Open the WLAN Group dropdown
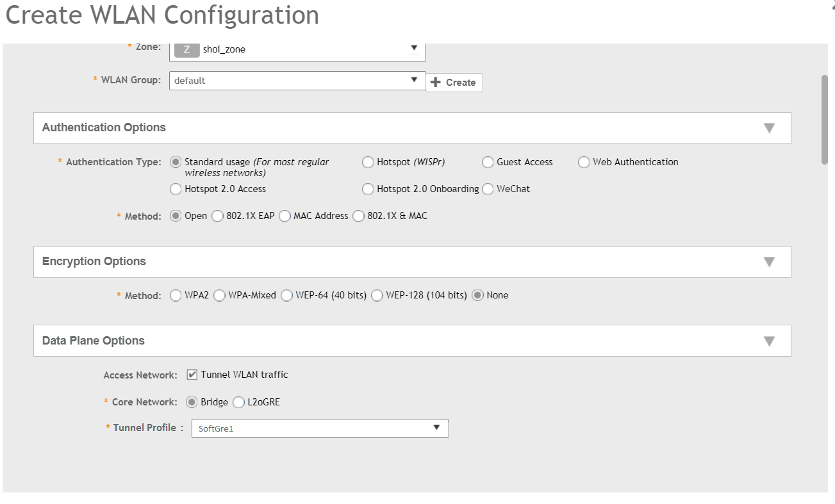This screenshot has width=835, height=504. coord(413,81)
